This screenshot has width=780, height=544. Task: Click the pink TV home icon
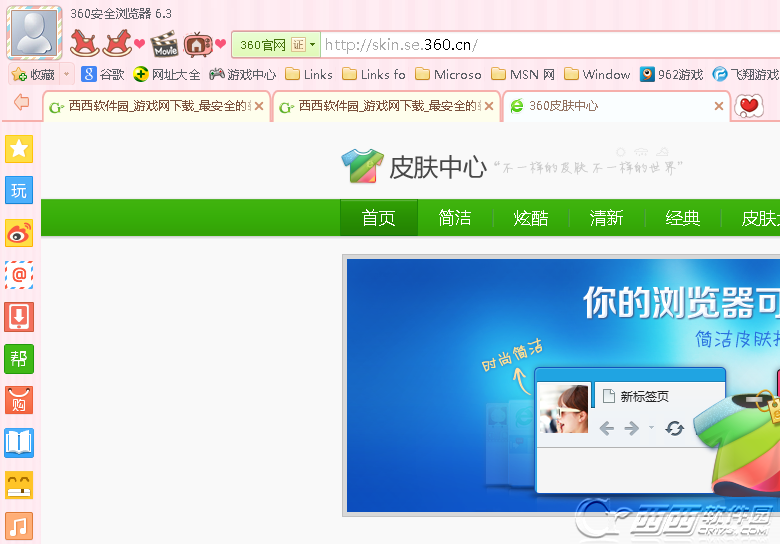pos(198,44)
